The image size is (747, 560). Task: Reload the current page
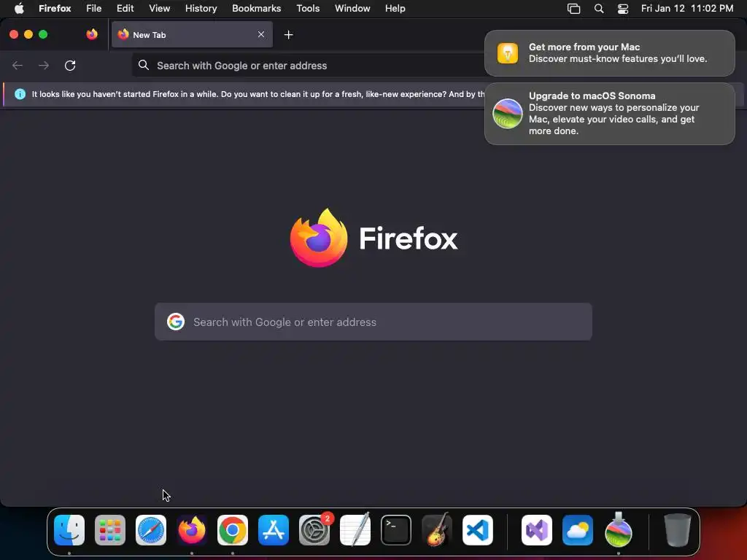click(70, 66)
